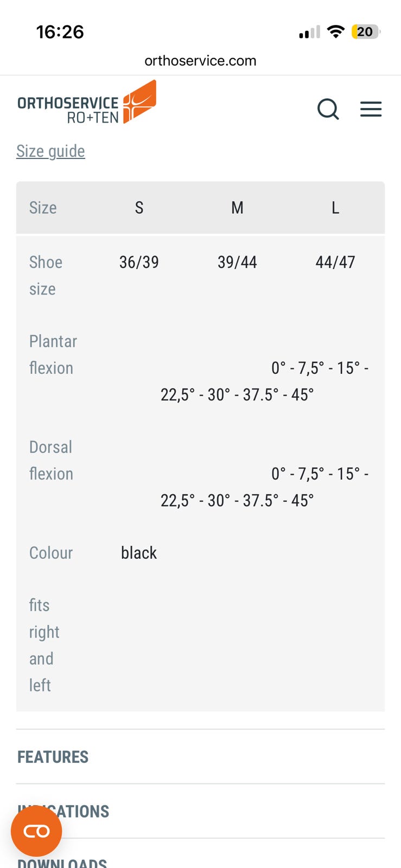Click the 44/47 shoe size cell
The height and width of the screenshot is (868, 401).
335,262
